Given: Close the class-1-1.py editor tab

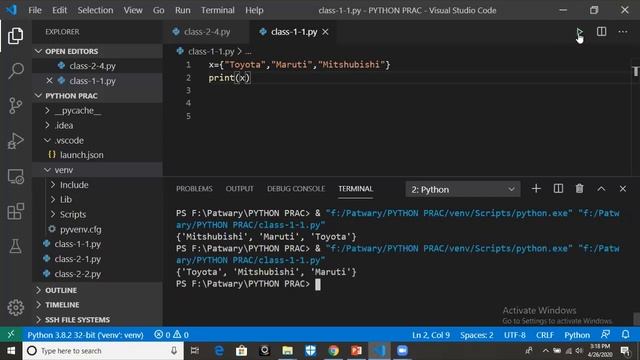Looking at the screenshot, I should pyautogui.click(x=325, y=32).
